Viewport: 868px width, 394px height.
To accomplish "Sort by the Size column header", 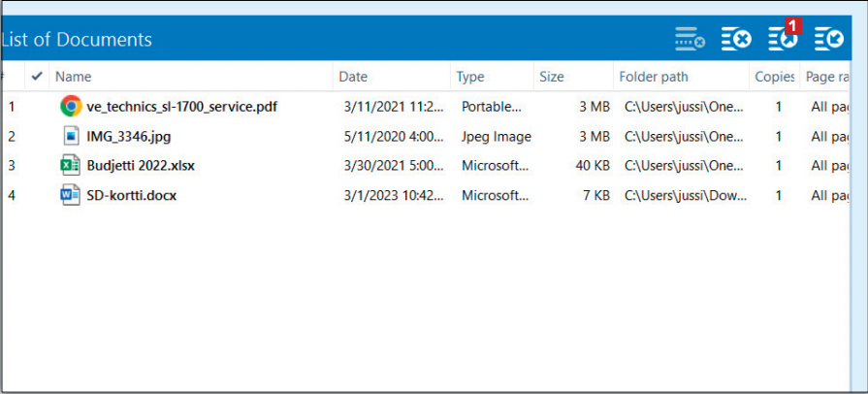I will (551, 77).
